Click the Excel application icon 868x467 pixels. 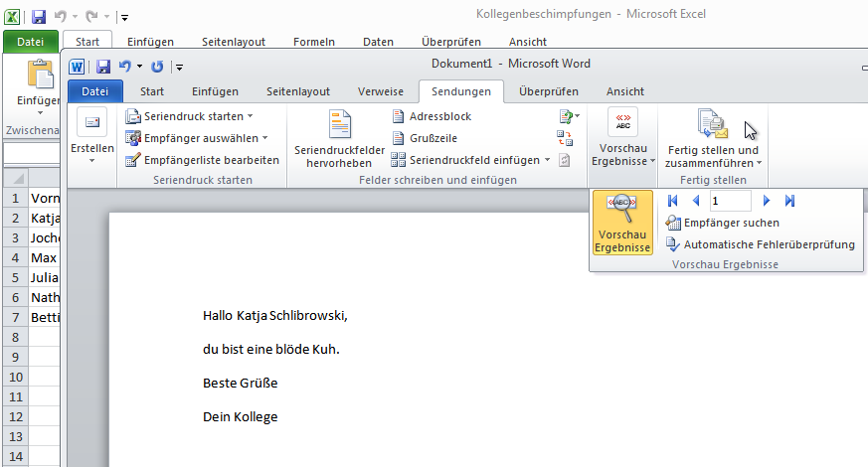pos(12,17)
